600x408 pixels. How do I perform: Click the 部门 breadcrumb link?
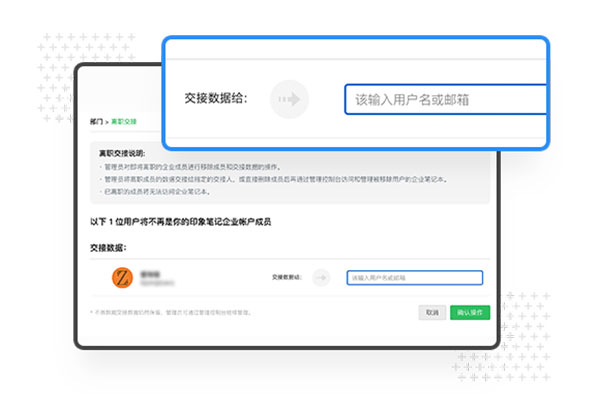[96, 121]
